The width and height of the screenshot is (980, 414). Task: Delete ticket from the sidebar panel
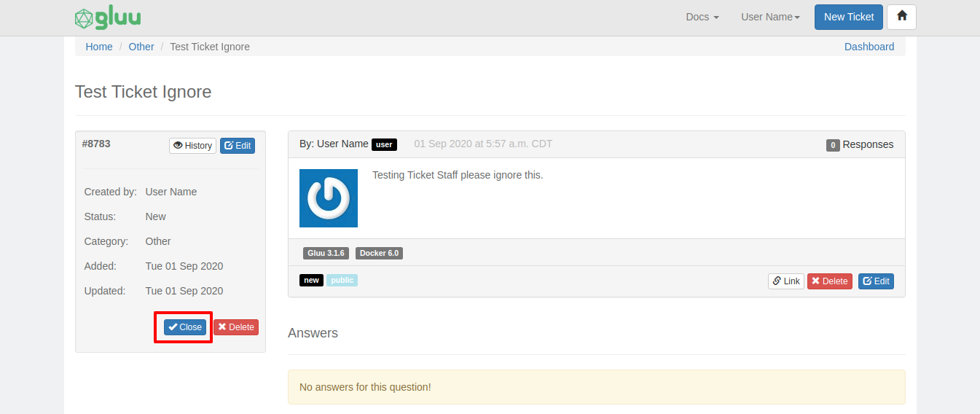tap(236, 327)
